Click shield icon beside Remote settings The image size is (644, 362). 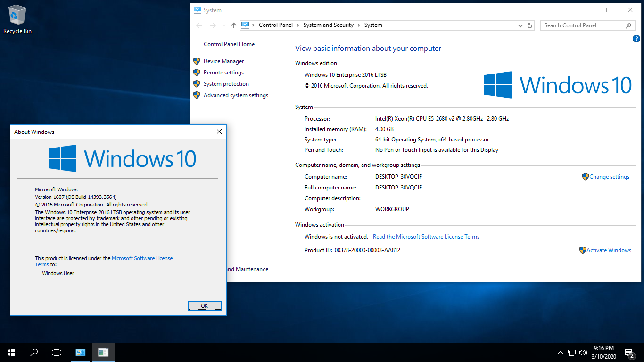[x=197, y=73]
